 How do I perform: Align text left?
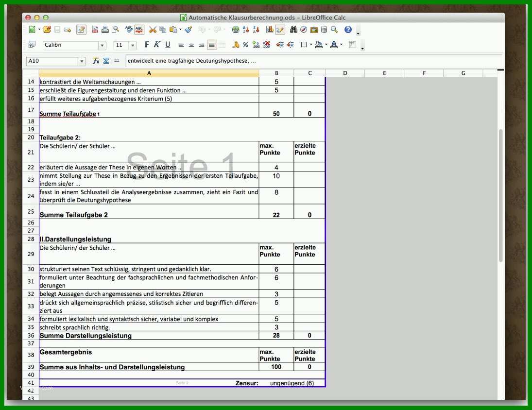click(x=181, y=45)
